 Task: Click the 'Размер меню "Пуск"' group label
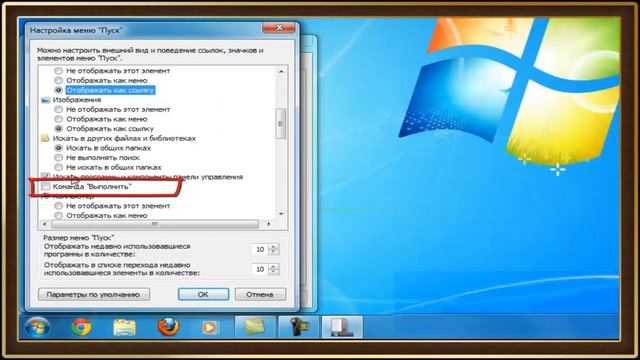click(79, 238)
